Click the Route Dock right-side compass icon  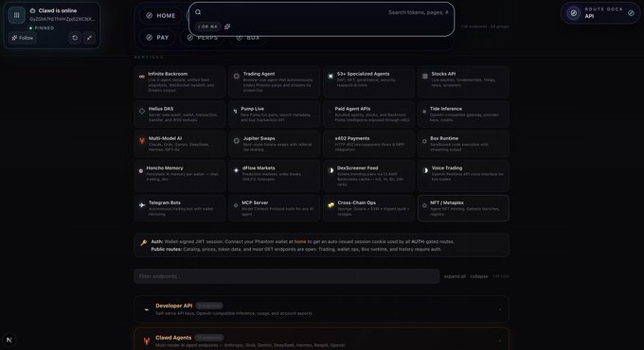[632, 13]
